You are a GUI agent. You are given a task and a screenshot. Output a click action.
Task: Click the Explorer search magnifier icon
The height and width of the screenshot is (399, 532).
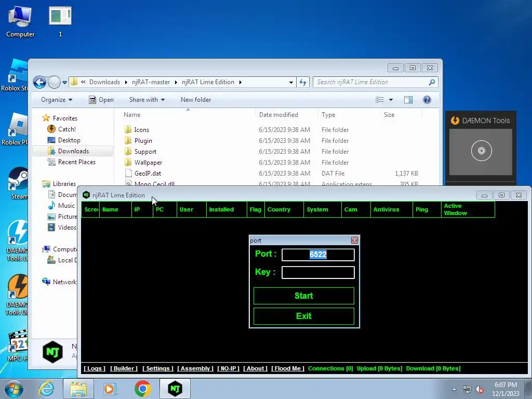[x=432, y=82]
